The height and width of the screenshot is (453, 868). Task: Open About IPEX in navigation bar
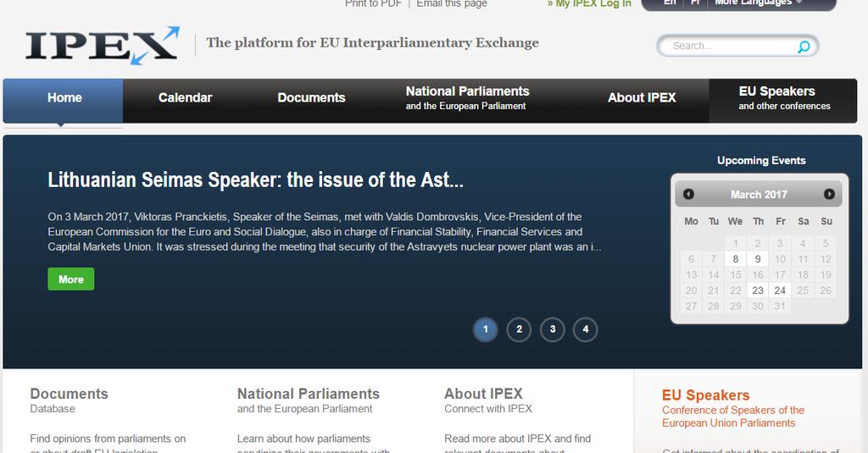[x=642, y=98]
